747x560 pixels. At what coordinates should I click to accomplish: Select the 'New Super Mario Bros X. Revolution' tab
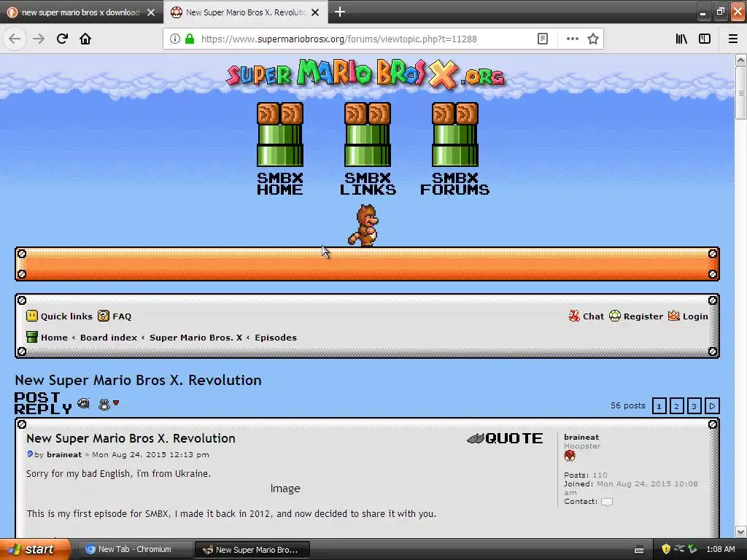click(x=245, y=12)
